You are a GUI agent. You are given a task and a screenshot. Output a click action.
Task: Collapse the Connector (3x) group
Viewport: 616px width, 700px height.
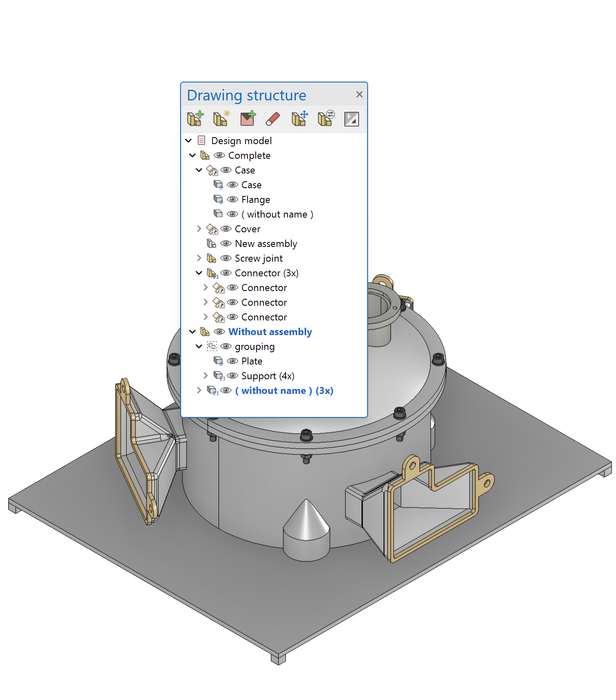click(199, 273)
